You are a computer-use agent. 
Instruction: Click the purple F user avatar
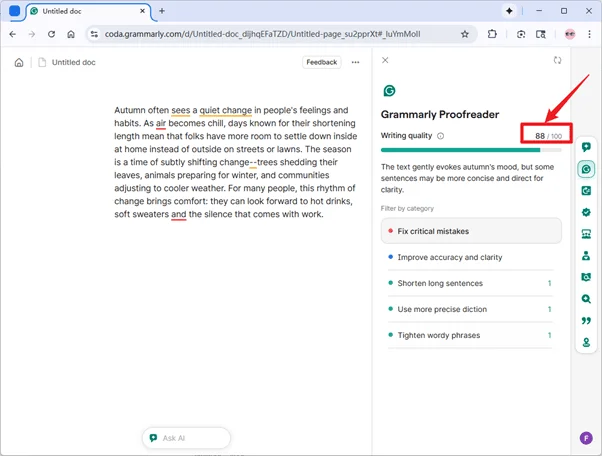(x=586, y=438)
